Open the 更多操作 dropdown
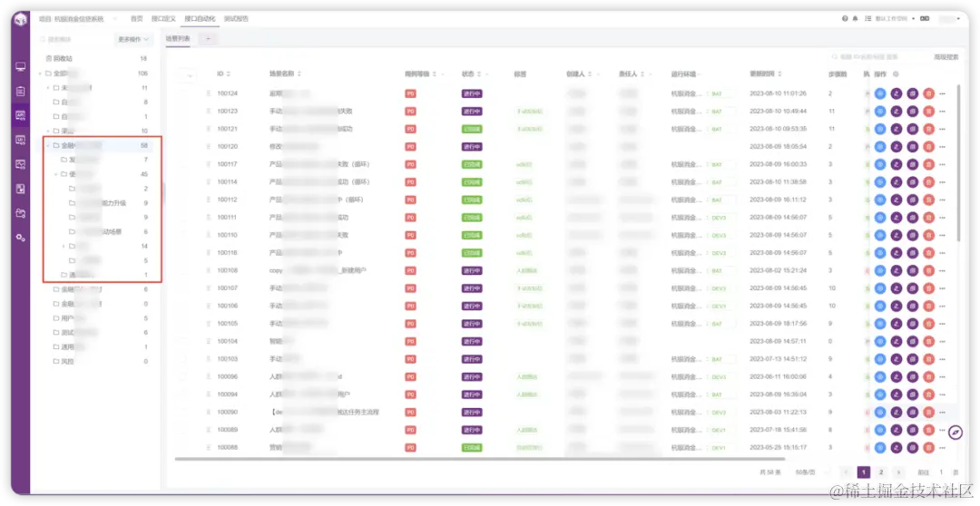980x506 pixels. pos(133,39)
